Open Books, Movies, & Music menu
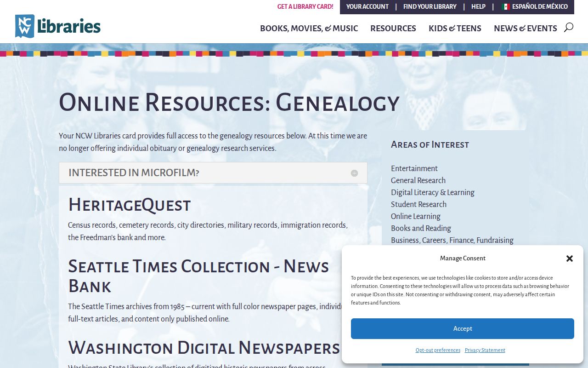Image resolution: width=588 pixels, height=368 pixels. point(309,29)
